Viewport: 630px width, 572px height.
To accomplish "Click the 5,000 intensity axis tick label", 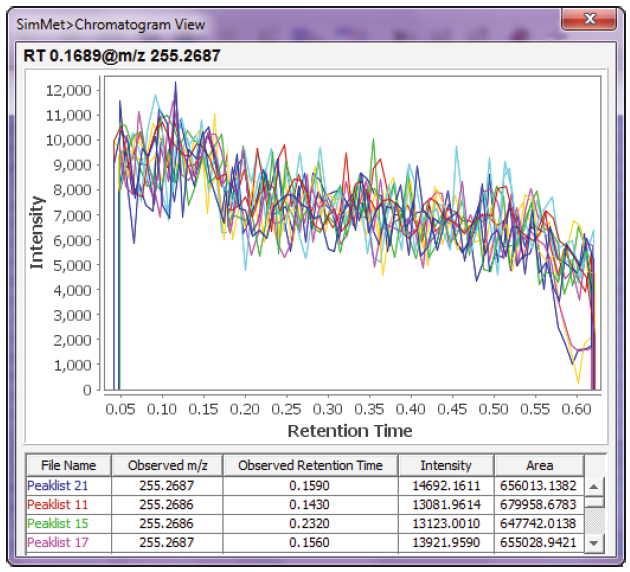I will pyautogui.click(x=72, y=266).
